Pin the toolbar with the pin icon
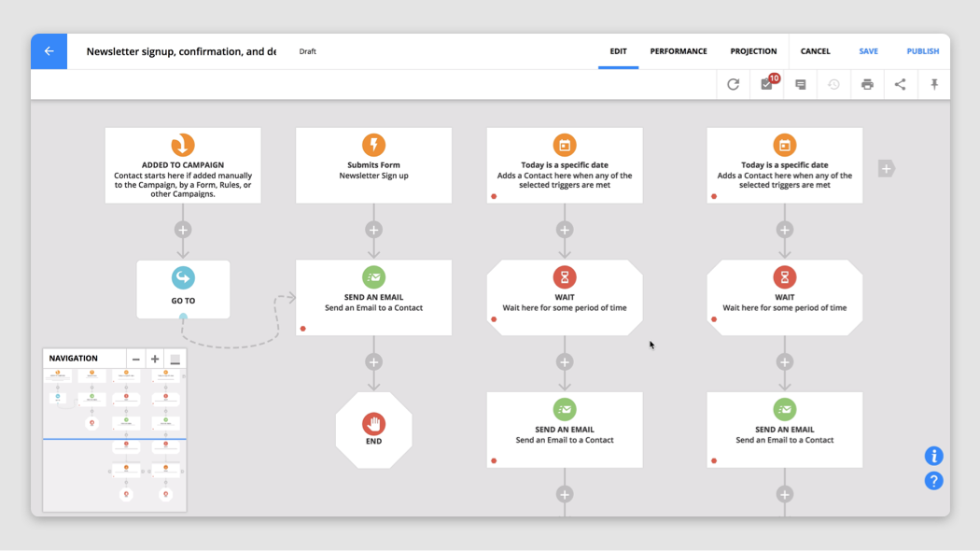The image size is (980, 551). 934,84
